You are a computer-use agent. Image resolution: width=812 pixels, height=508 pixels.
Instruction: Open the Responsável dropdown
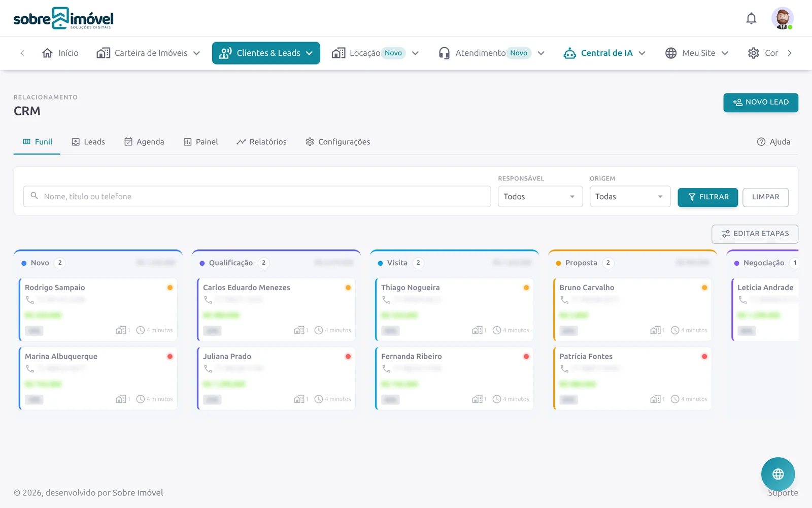coord(540,197)
